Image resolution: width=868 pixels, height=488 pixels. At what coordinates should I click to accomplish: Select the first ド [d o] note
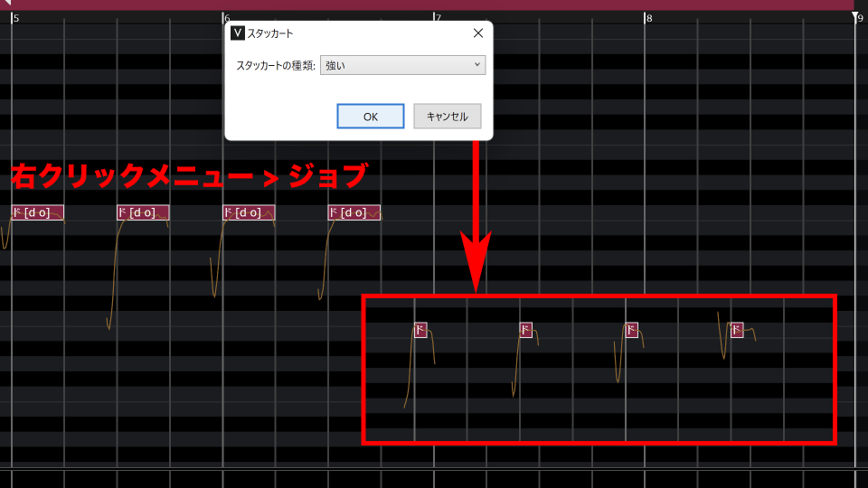click(x=37, y=213)
